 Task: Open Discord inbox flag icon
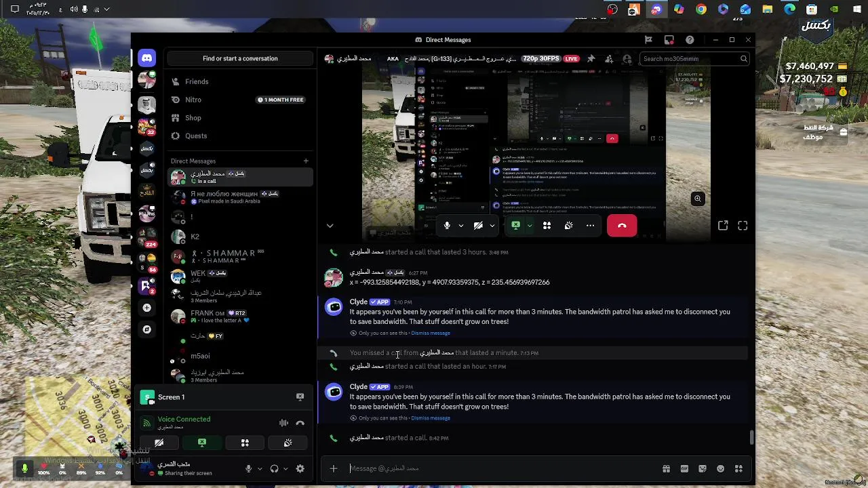click(648, 40)
